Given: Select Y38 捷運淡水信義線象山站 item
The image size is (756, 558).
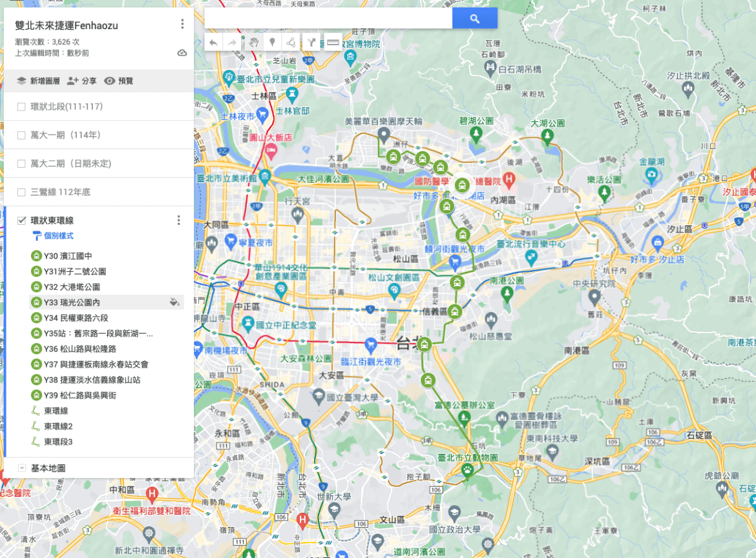Looking at the screenshot, I should click(x=92, y=380).
